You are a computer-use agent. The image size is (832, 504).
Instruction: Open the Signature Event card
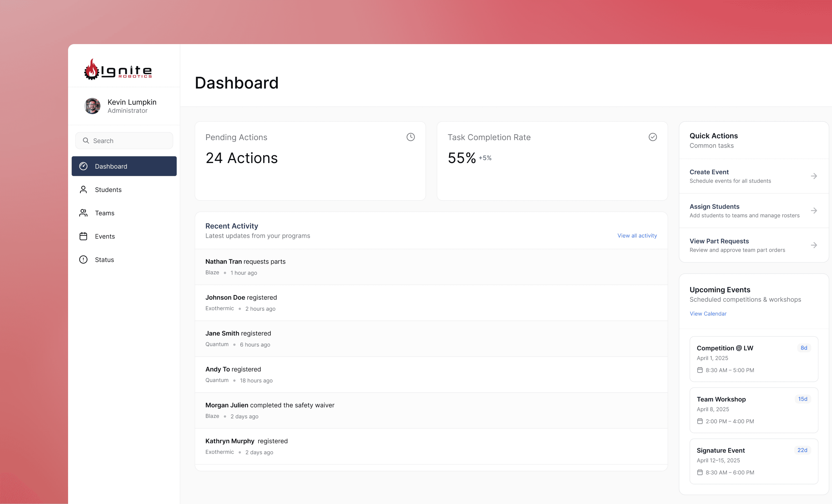coord(753,461)
